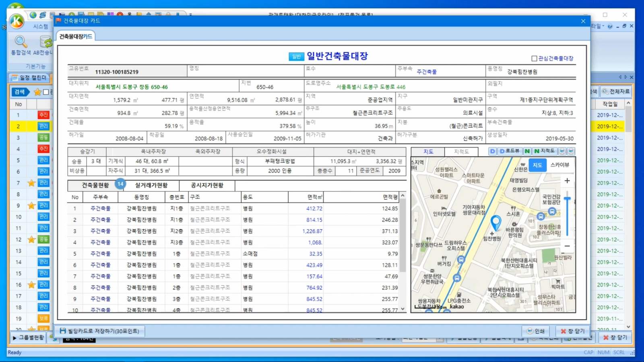Open the Naver map N icon
Image resolution: width=644 pixels, height=362 pixels.
point(527,151)
